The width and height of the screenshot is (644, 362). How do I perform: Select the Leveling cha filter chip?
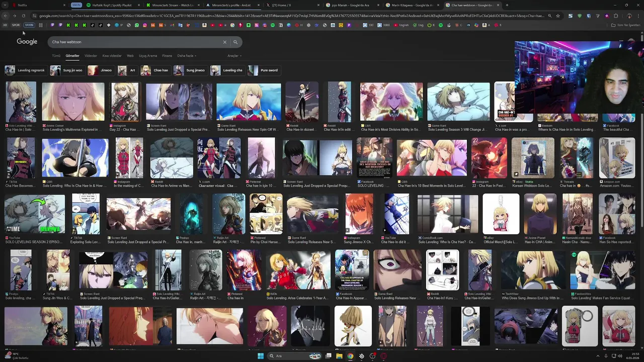point(227,70)
